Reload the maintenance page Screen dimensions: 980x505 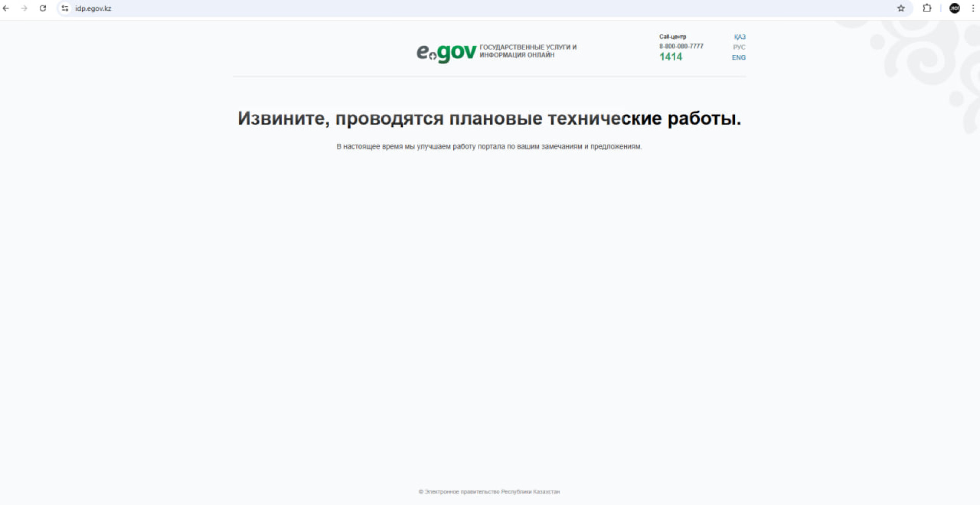tap(43, 8)
